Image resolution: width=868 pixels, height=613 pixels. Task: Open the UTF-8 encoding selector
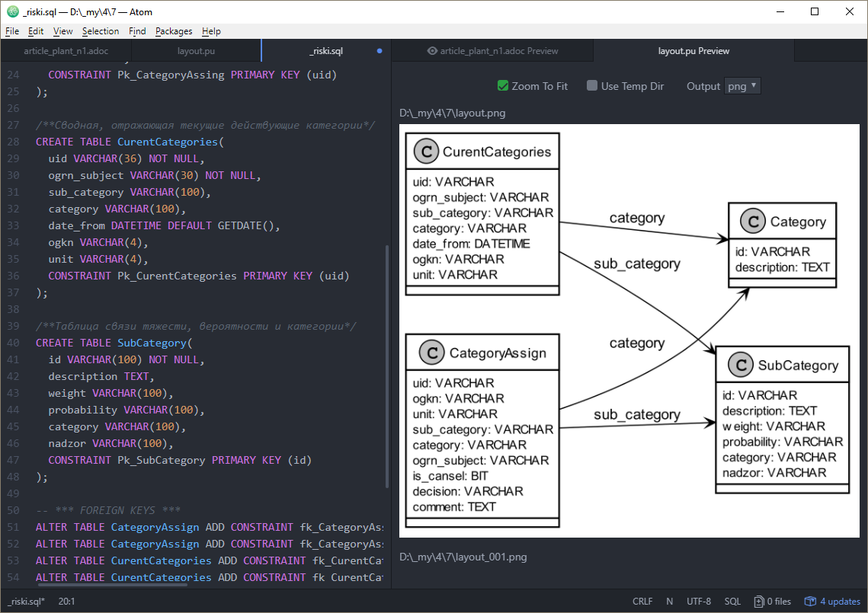tap(699, 602)
